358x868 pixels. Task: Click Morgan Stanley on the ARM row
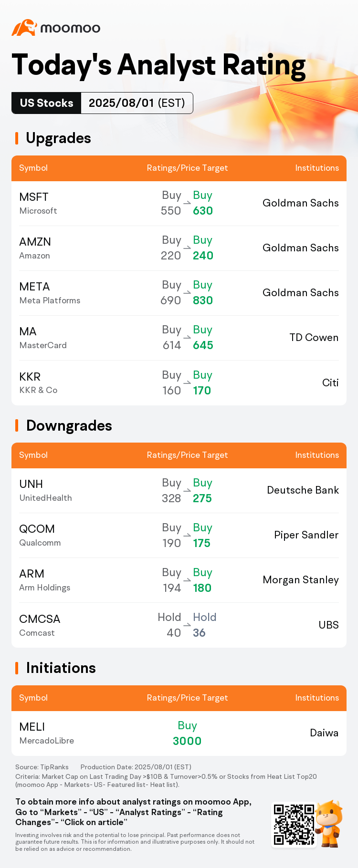click(x=301, y=580)
